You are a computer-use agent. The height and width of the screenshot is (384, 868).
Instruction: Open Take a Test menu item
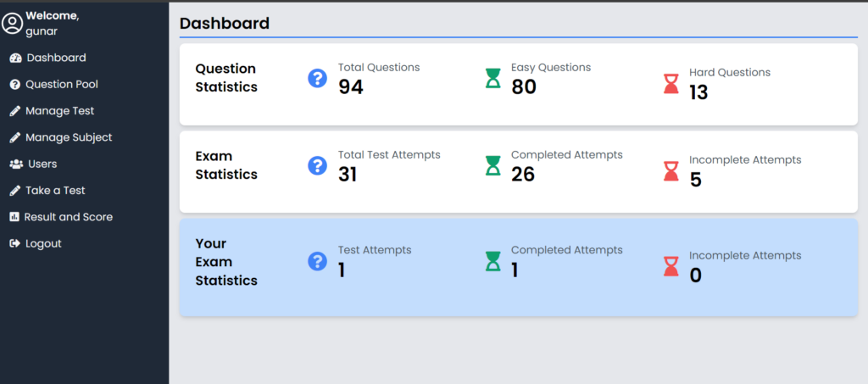[x=55, y=191]
